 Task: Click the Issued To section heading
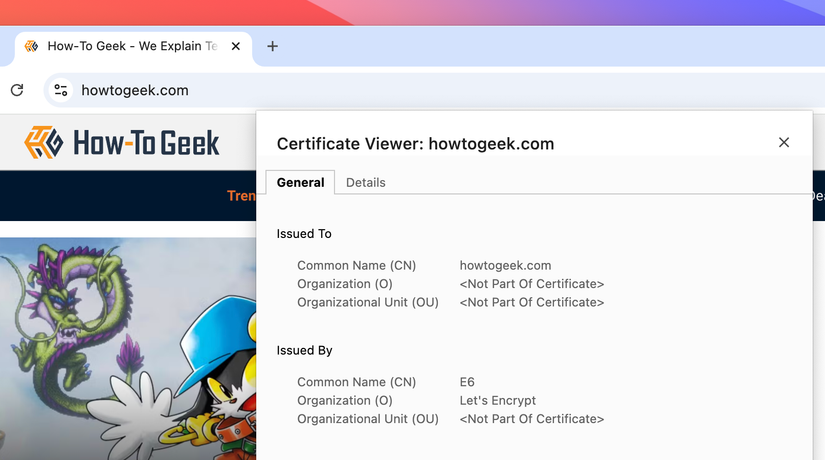coord(304,233)
